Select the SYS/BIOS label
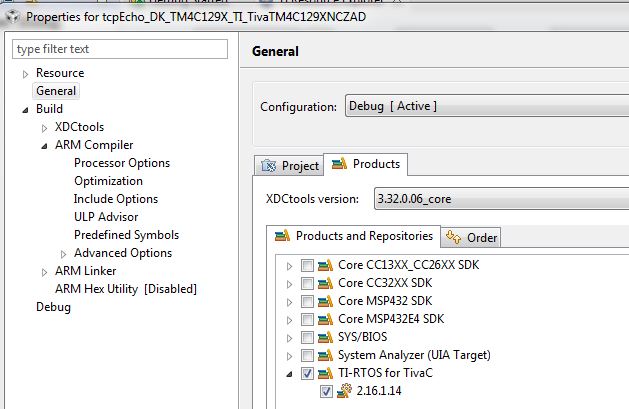 [x=363, y=337]
